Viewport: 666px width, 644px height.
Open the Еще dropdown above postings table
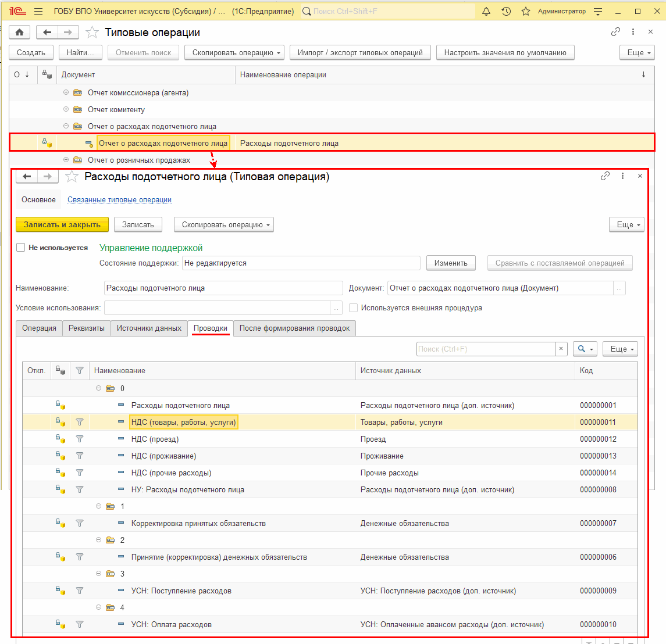click(620, 349)
